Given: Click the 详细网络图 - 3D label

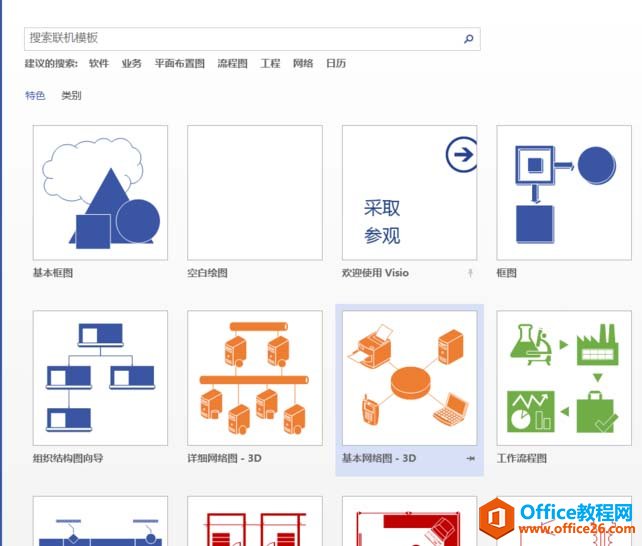Looking at the screenshot, I should [224, 458].
